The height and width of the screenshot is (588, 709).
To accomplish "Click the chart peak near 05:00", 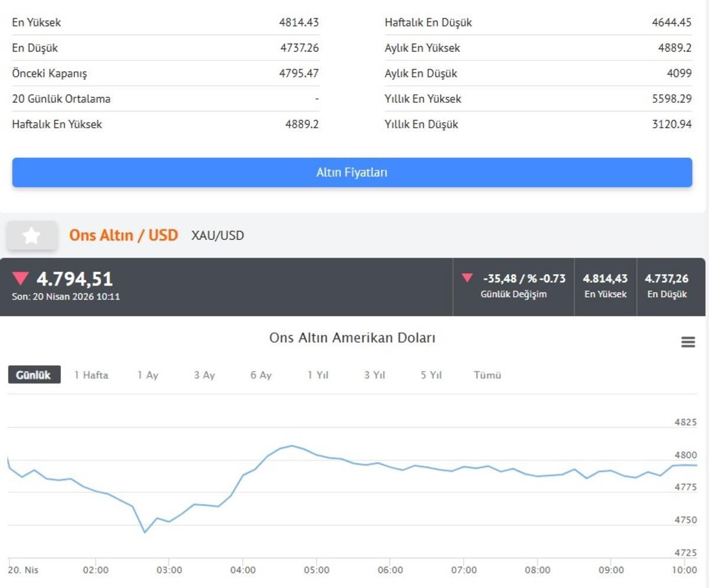I will coord(292,446).
